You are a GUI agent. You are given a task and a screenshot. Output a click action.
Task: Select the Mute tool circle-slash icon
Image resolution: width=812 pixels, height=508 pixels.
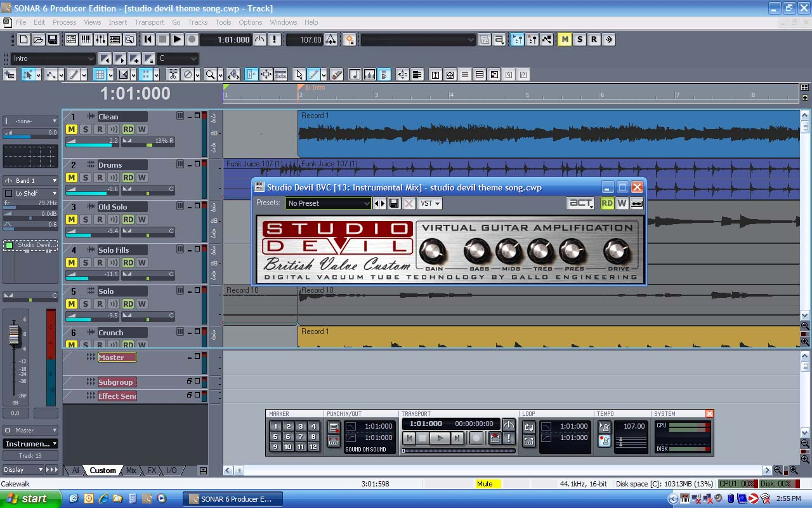[x=188, y=75]
